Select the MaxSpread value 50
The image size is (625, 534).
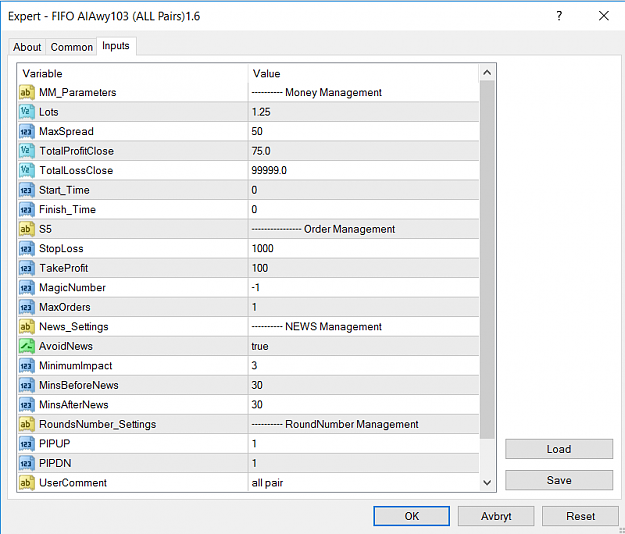tap(257, 132)
